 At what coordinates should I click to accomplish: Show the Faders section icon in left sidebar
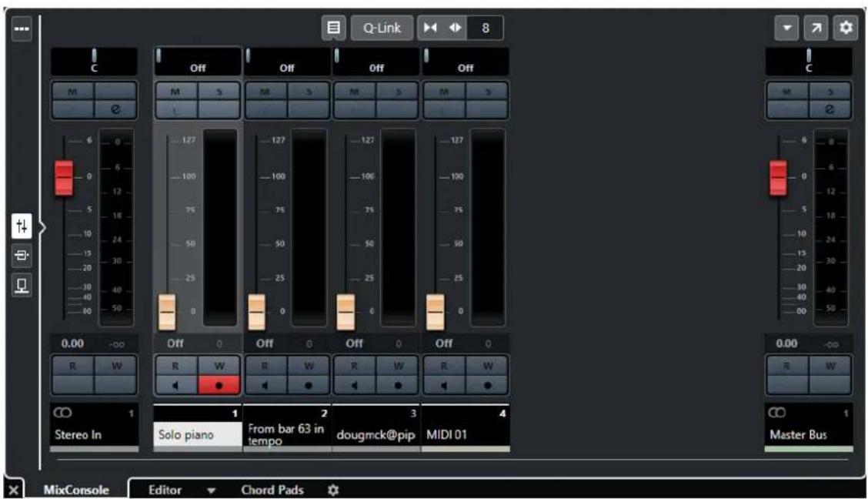22,226
